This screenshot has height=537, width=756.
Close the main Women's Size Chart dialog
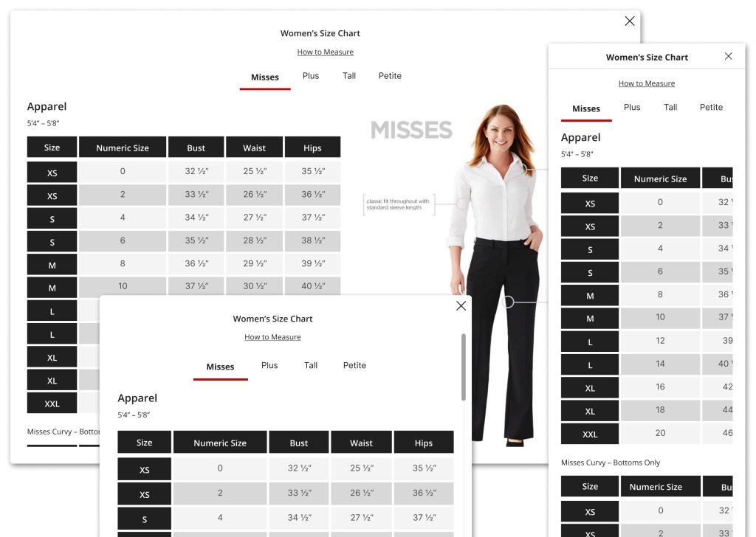(629, 21)
